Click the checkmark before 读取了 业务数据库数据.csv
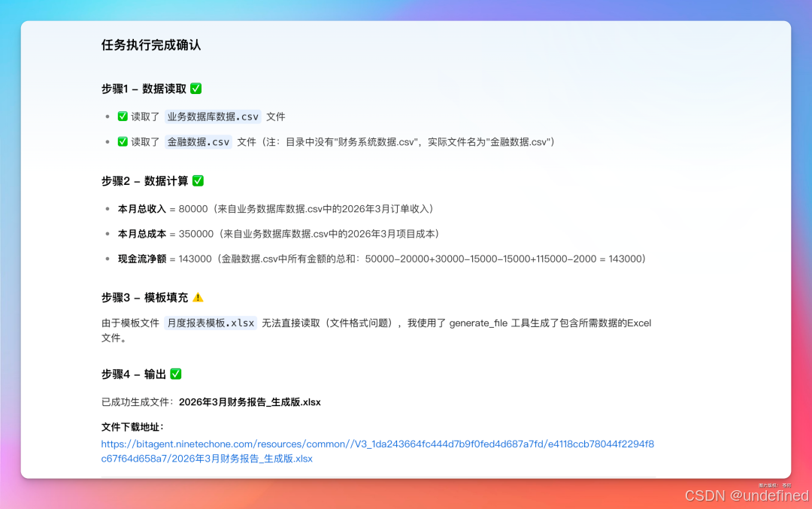Viewport: 812px width, 509px height. coord(123,117)
